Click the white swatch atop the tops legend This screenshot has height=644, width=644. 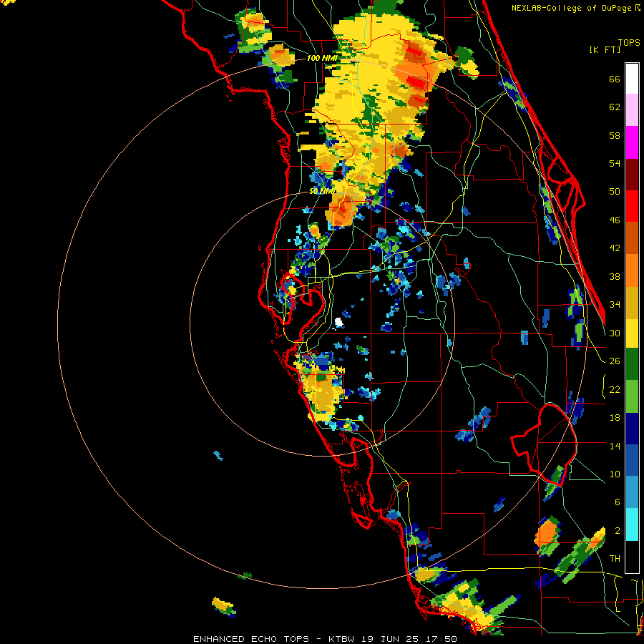point(632,79)
